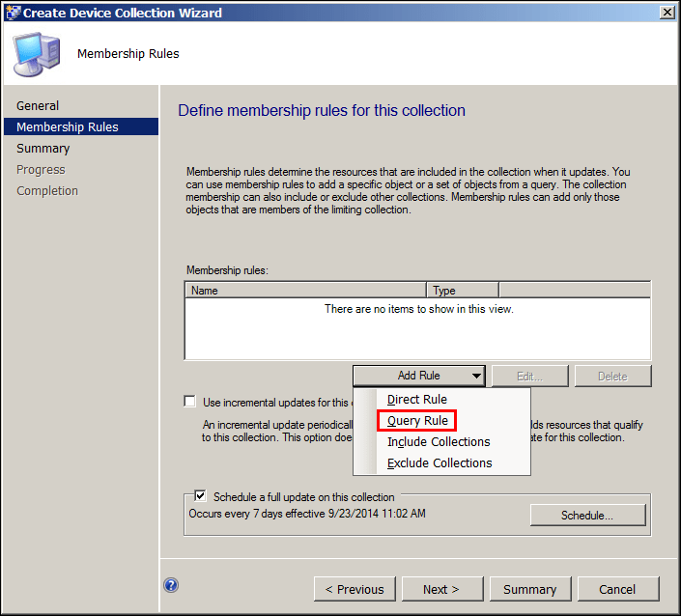Close the Create Device Collection Wizard
Viewport: 681px width, 616px height.
(667, 13)
